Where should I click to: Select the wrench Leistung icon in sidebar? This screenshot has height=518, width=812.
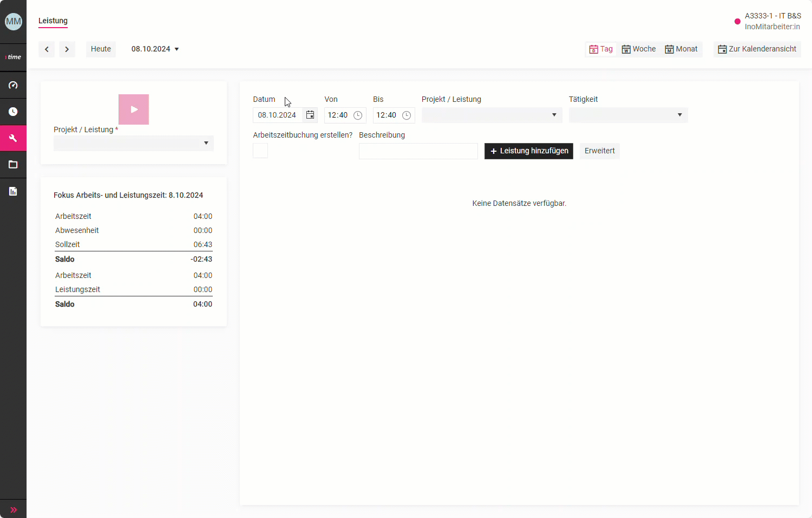[13, 138]
